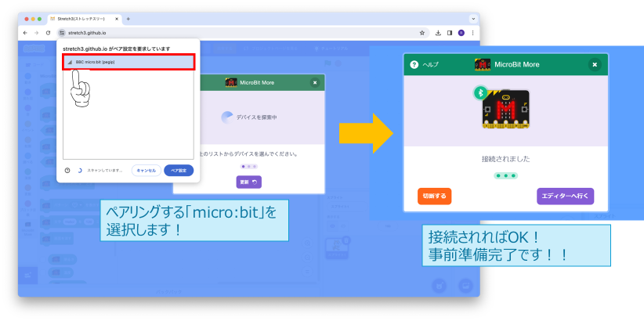Toggle the hide-sprite crossed-eye button
Viewport: 644px width, 321px height.
[343, 225]
